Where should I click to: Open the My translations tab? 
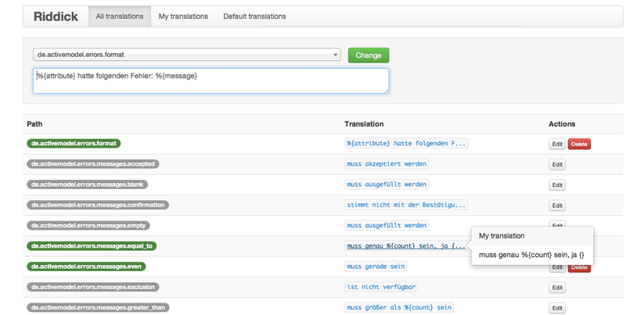pyautogui.click(x=183, y=16)
